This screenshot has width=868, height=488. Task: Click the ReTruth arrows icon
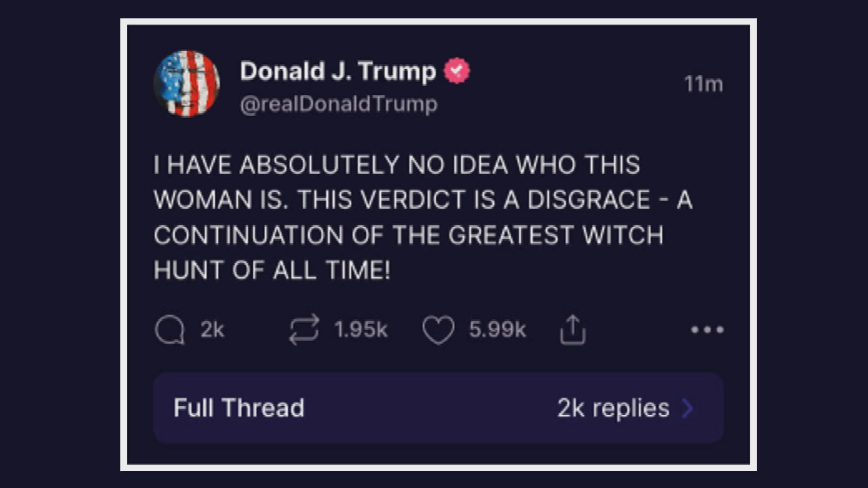304,330
